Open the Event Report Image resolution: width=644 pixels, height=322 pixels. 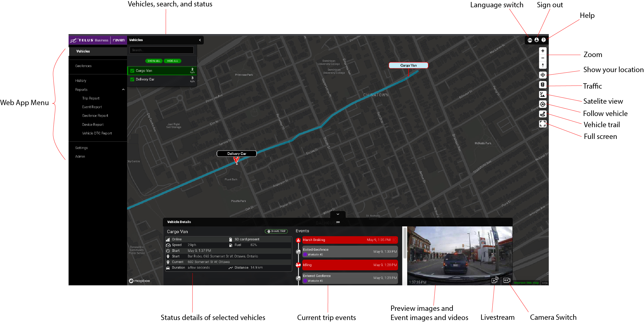(92, 107)
